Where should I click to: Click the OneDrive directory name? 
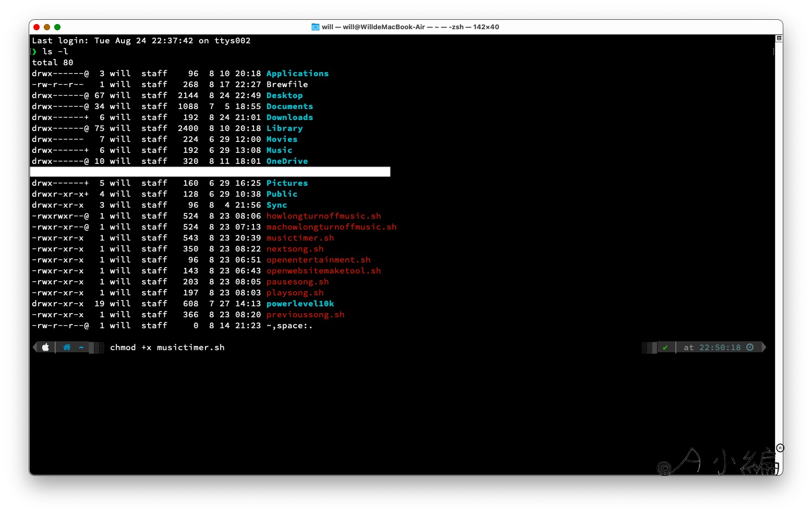point(287,161)
